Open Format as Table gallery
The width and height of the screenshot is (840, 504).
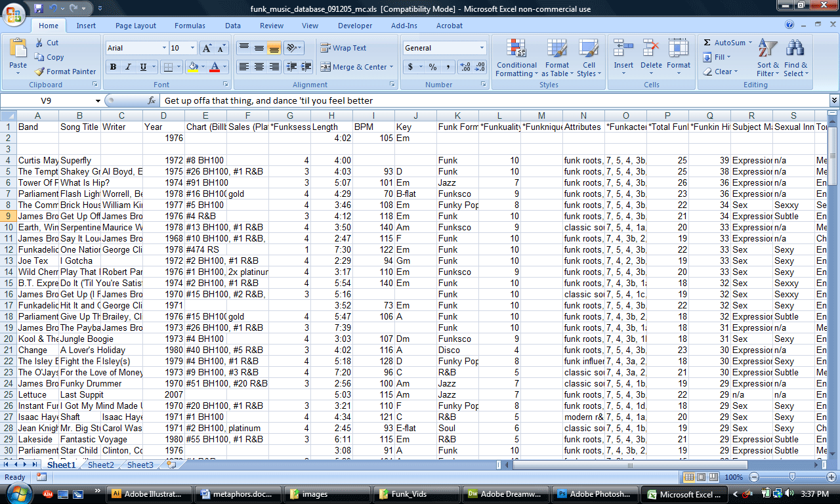pyautogui.click(x=556, y=58)
